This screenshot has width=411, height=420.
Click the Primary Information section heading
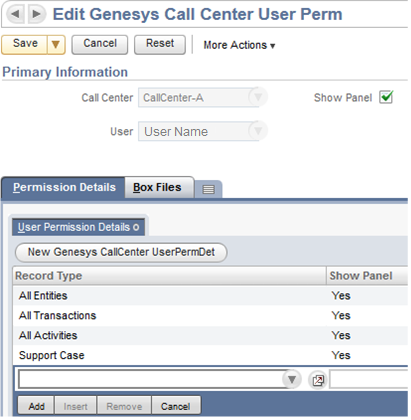click(x=65, y=72)
